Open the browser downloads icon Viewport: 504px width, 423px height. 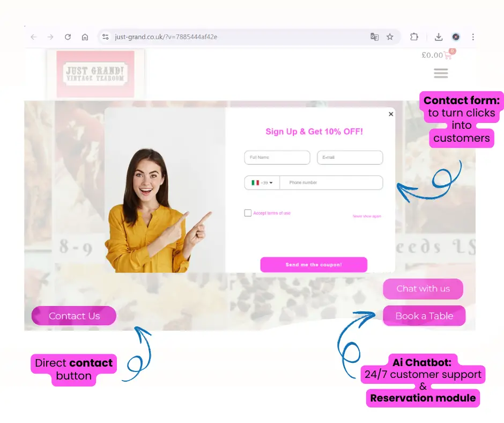(439, 37)
